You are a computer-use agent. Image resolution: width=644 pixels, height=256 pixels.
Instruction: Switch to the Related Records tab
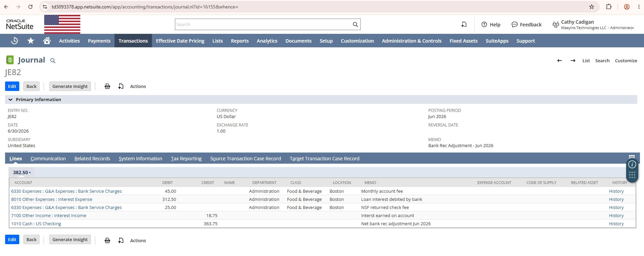coord(92,159)
